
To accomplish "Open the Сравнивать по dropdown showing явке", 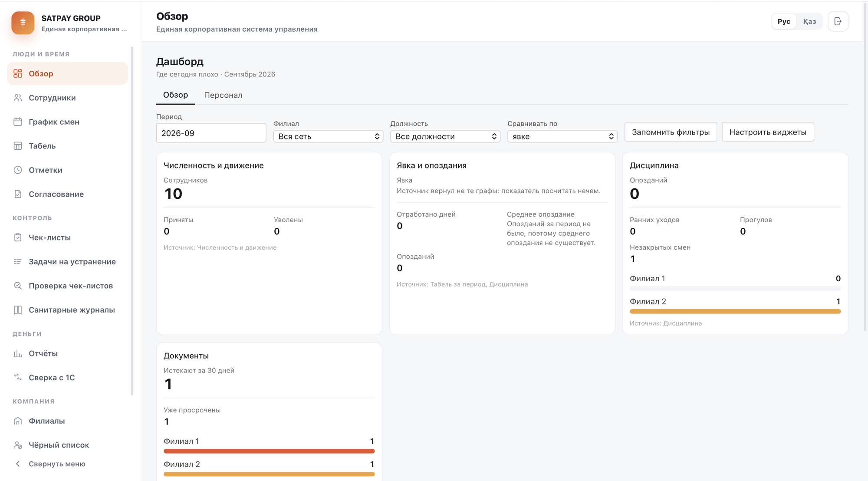I will point(562,136).
